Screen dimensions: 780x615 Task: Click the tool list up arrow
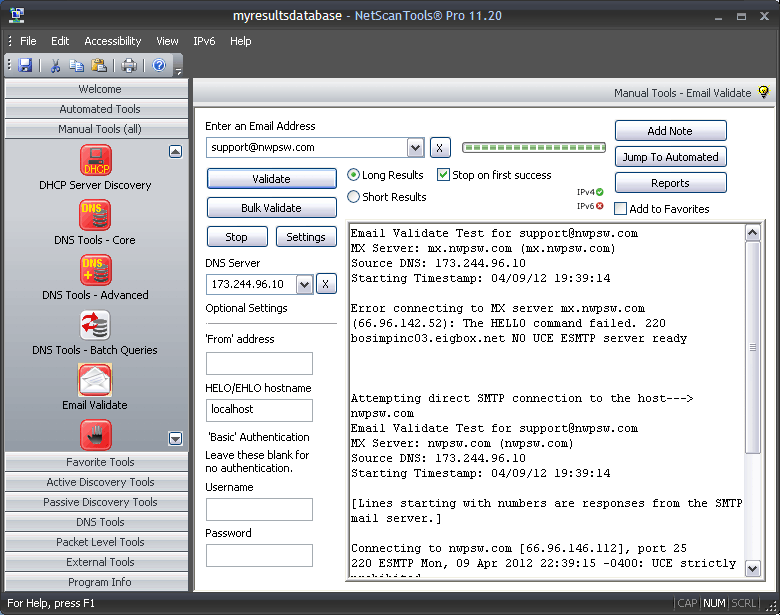pyautogui.click(x=176, y=152)
